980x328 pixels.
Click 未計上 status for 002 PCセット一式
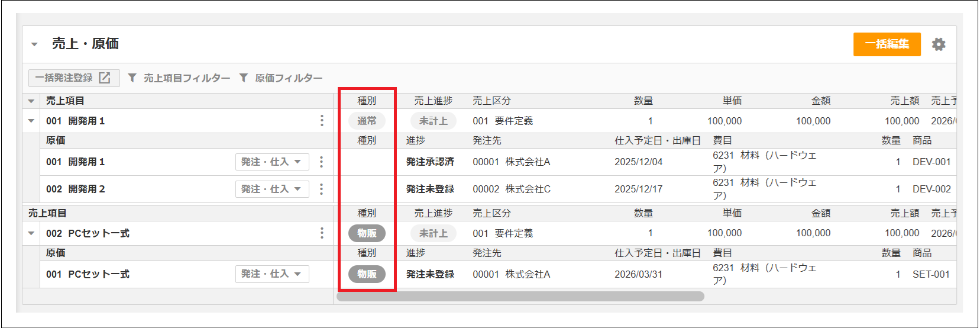[x=434, y=233]
